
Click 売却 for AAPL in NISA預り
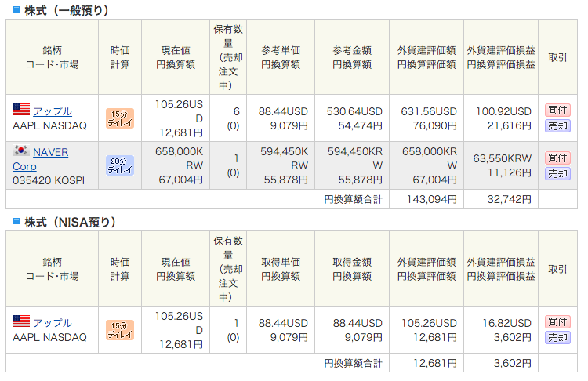click(x=557, y=338)
